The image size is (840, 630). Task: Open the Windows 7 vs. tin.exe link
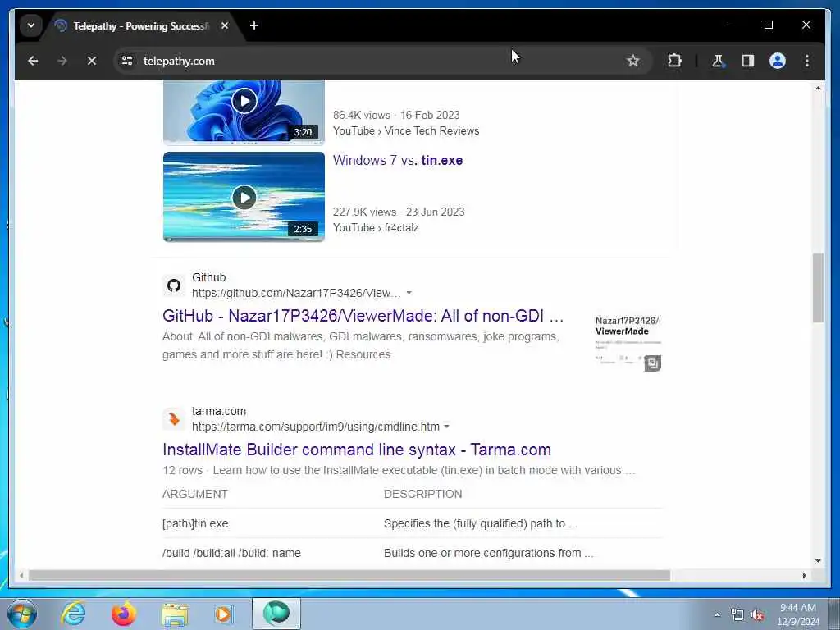(x=398, y=160)
